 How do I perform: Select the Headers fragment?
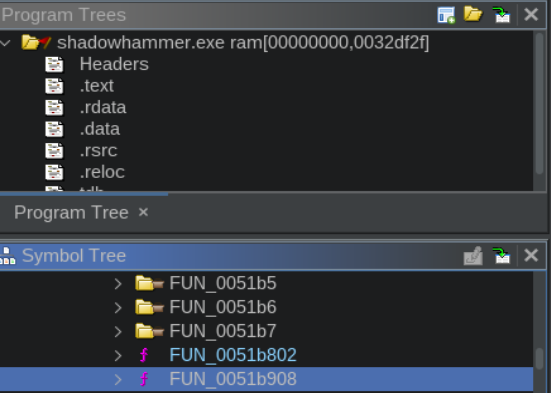[114, 64]
